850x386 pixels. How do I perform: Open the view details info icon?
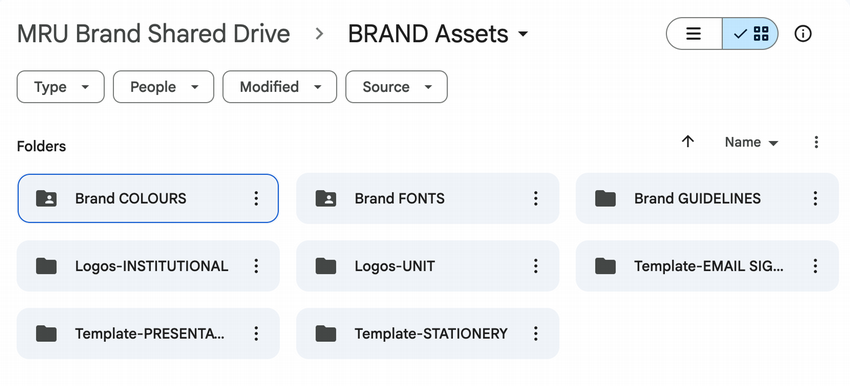click(x=803, y=34)
